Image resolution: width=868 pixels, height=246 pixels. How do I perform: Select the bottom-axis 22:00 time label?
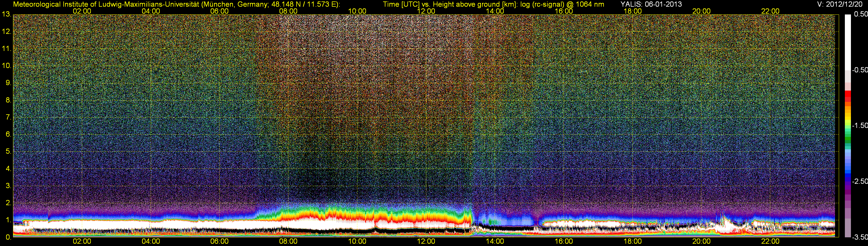(770, 241)
